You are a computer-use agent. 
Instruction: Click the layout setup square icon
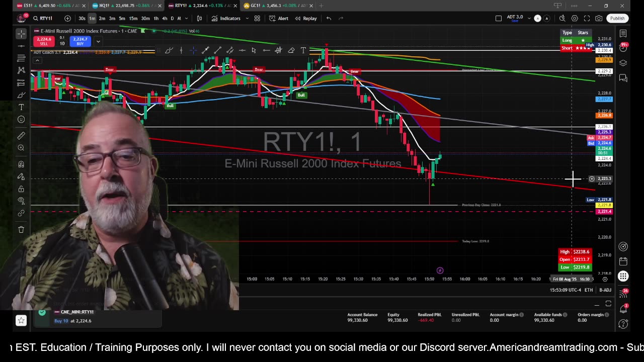(x=499, y=19)
